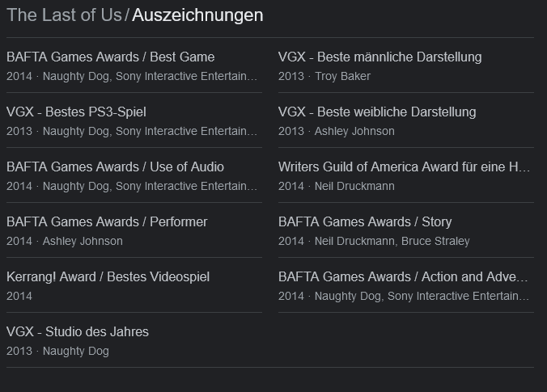This screenshot has width=547, height=392.
Task: Open Writers Guild of America Award entry
Action: [404, 167]
